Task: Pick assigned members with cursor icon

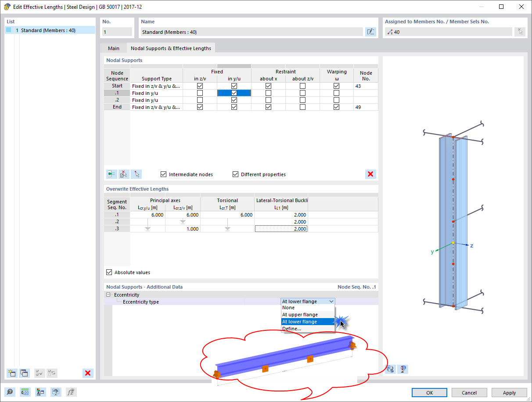Action: click(520, 32)
